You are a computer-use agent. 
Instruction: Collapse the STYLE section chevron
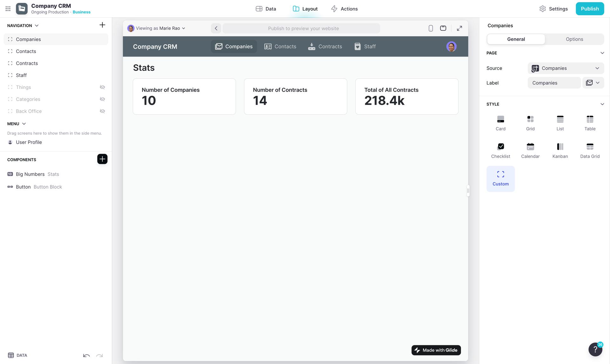click(x=602, y=104)
